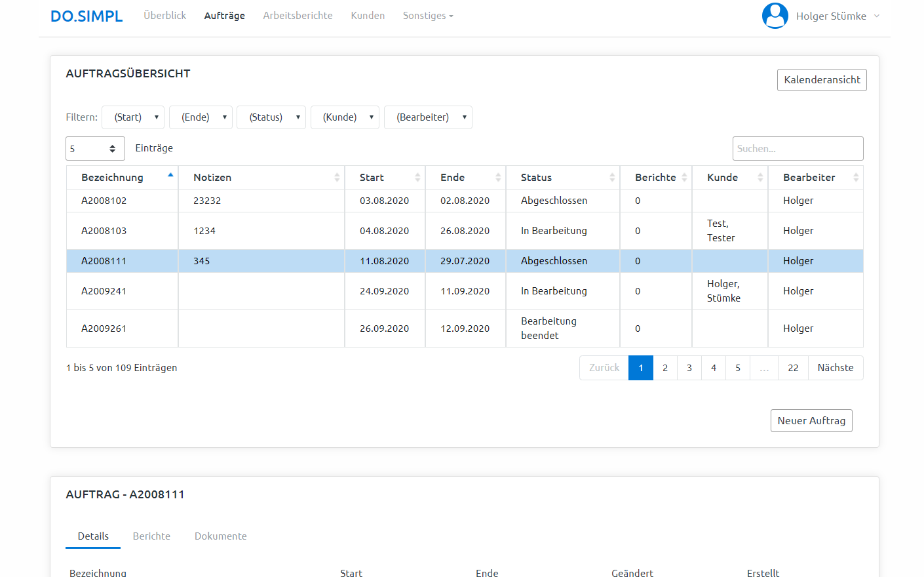924x577 pixels.
Task: Sort by Start date column arrows
Action: tap(417, 178)
